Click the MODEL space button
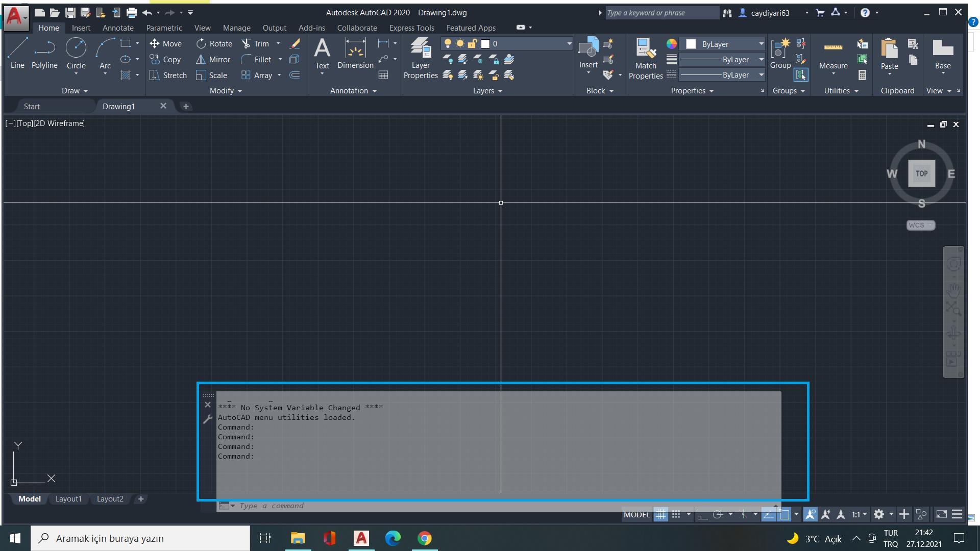 coord(636,514)
